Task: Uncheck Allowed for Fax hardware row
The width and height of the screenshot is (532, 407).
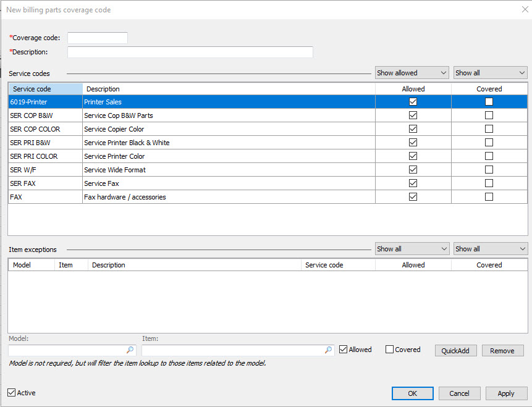Action: pos(413,196)
